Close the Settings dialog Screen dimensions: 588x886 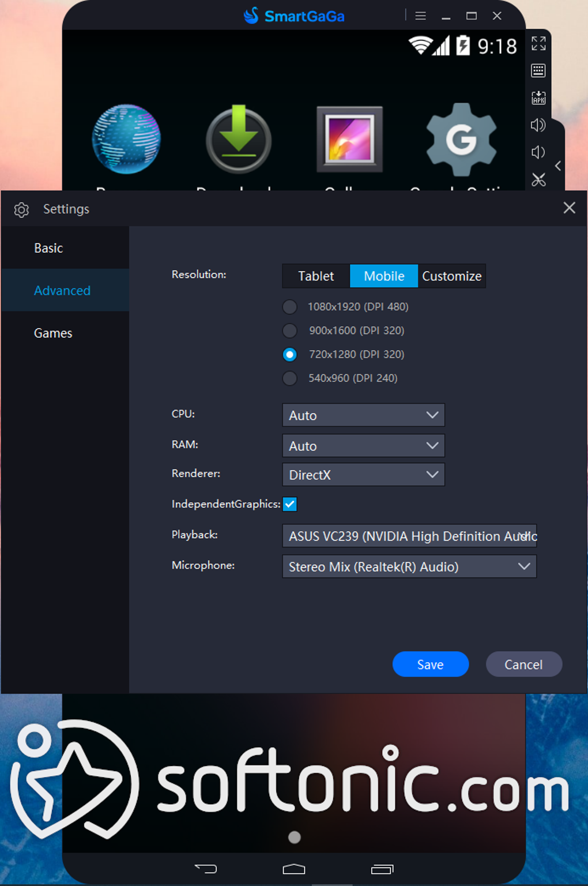click(570, 208)
